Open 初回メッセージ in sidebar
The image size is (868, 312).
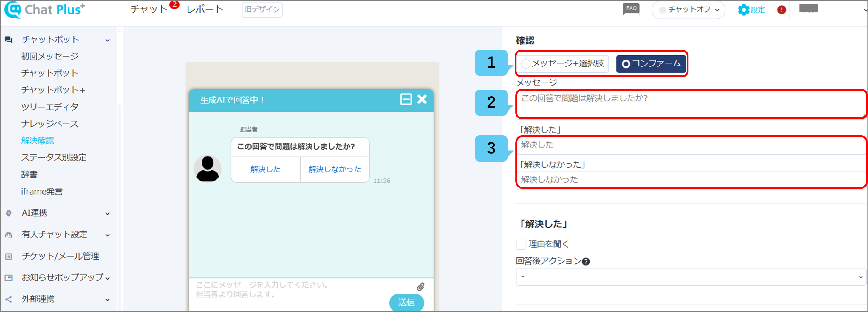50,56
